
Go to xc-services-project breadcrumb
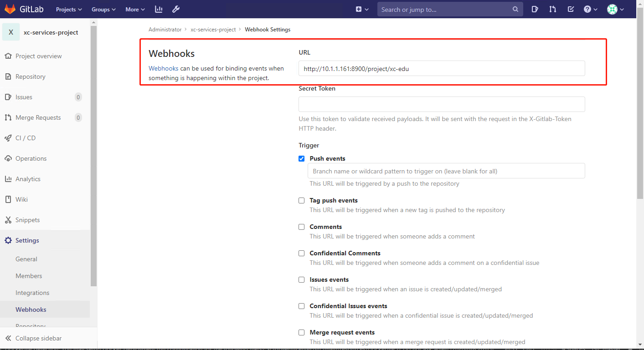[x=213, y=30]
